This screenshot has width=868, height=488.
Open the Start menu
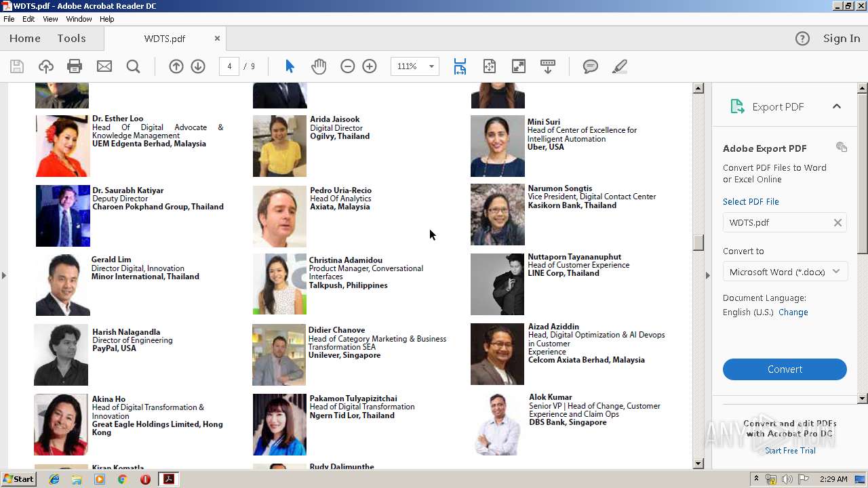pos(18,479)
